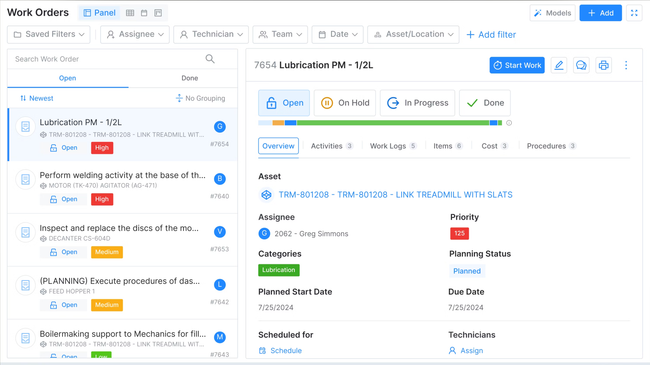
Task: Click the asset icon beside TRM-801208 link
Action: pos(266,195)
